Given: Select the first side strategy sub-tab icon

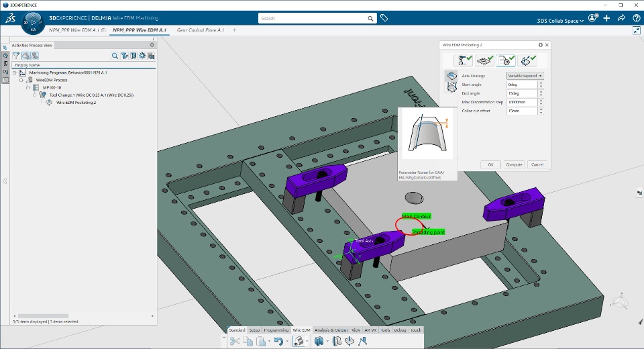Looking at the screenshot, I should coord(451,76).
